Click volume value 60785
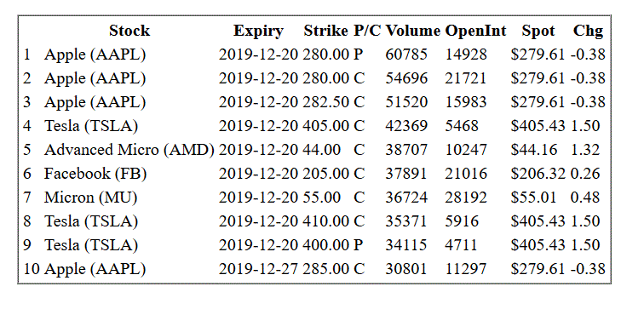This screenshot has height=315, width=644. (x=406, y=54)
